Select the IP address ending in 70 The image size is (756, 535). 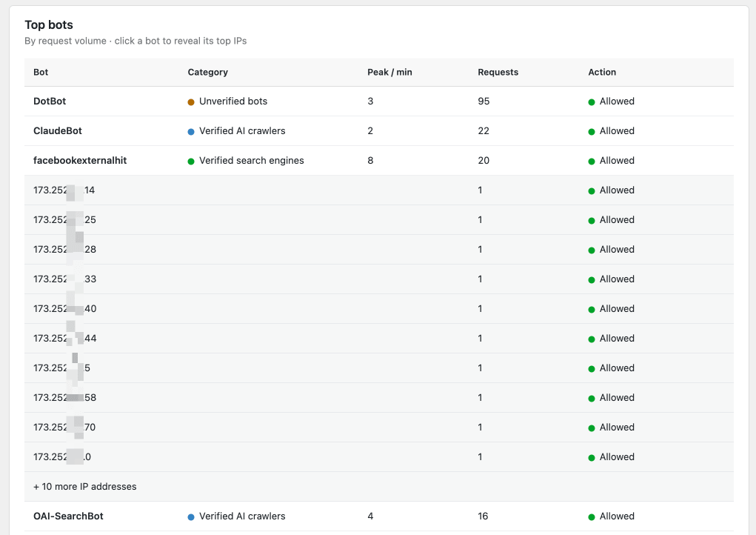tap(64, 427)
